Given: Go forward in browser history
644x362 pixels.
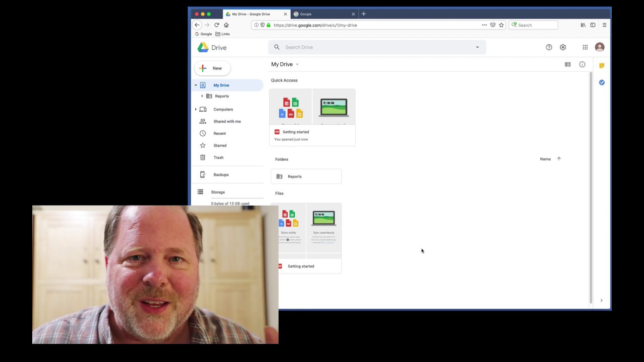Looking at the screenshot, I should coord(207,25).
